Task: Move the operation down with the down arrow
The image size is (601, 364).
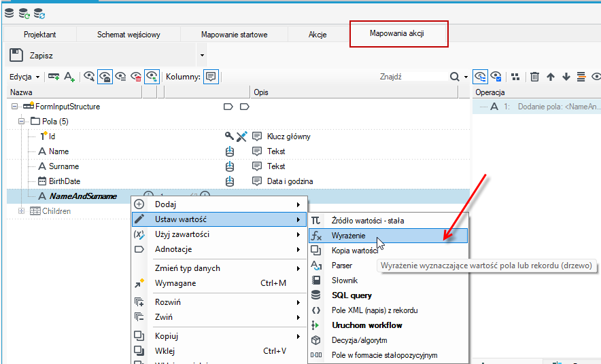Action: (x=566, y=77)
